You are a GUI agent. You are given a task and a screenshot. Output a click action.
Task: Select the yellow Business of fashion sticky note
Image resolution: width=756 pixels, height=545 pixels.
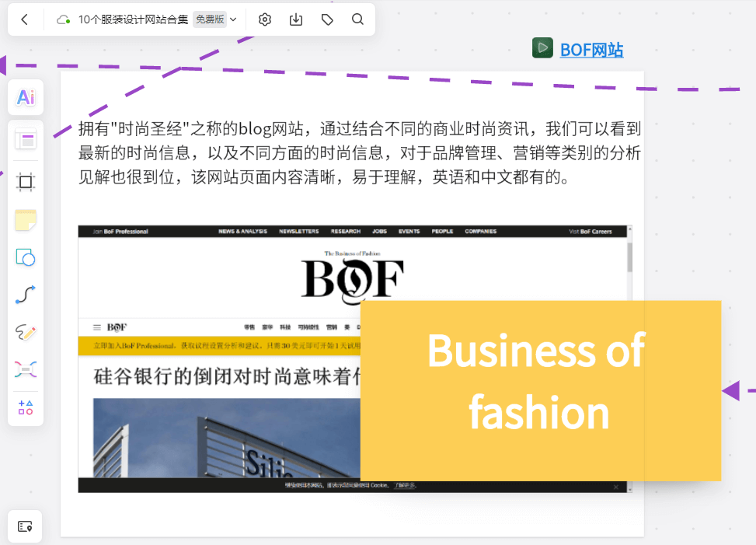click(x=541, y=390)
